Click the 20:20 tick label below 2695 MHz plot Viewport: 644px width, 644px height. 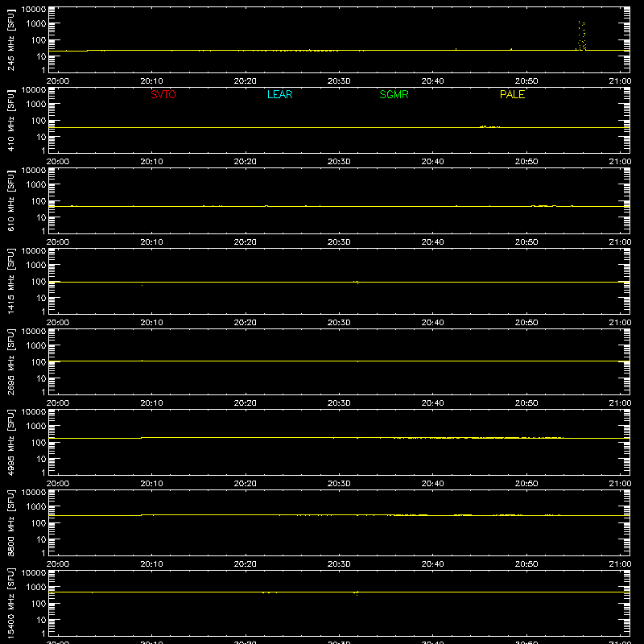click(246, 403)
